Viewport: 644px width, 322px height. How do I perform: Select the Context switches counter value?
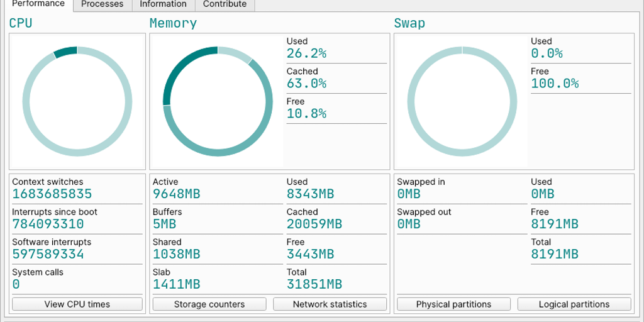(52, 194)
